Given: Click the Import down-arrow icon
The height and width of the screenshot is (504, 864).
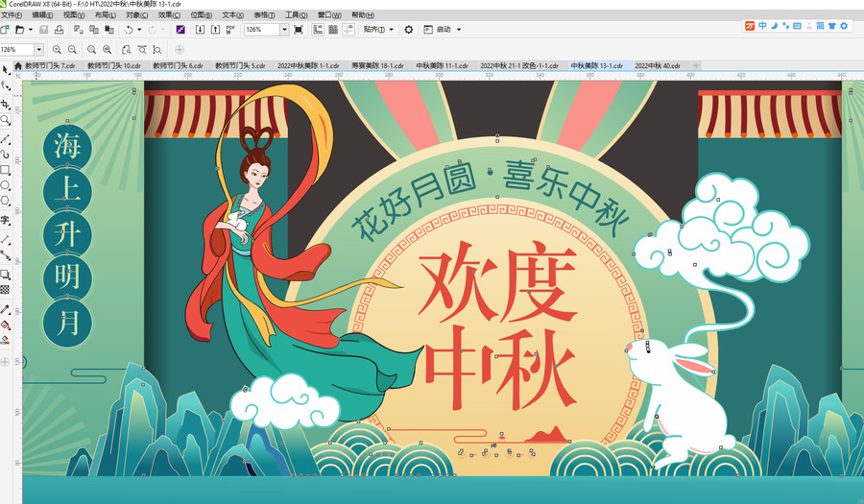Looking at the screenshot, I should coord(200,29).
